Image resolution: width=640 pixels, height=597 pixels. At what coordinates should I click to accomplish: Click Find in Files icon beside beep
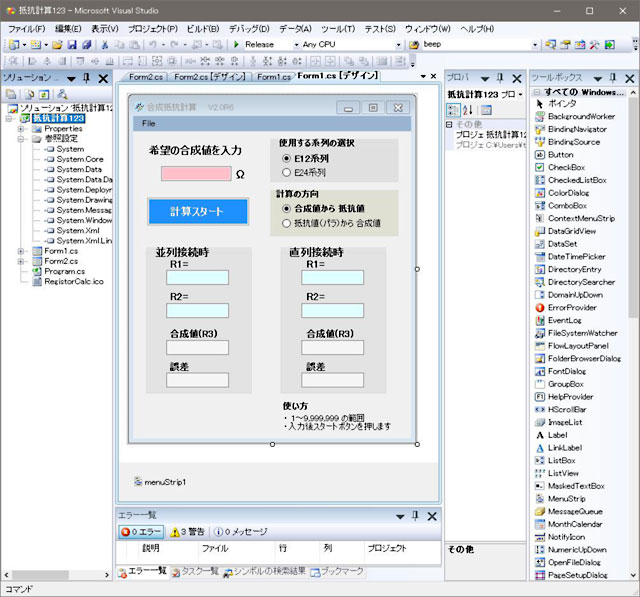[x=414, y=44]
